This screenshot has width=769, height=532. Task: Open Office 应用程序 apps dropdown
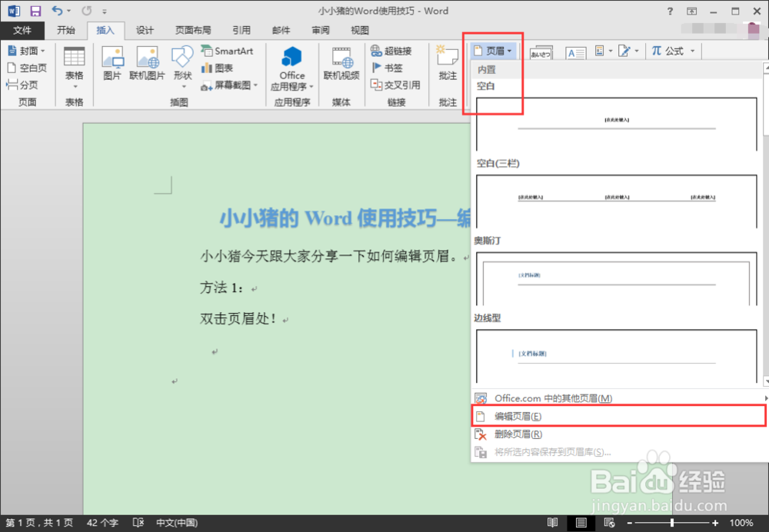291,68
